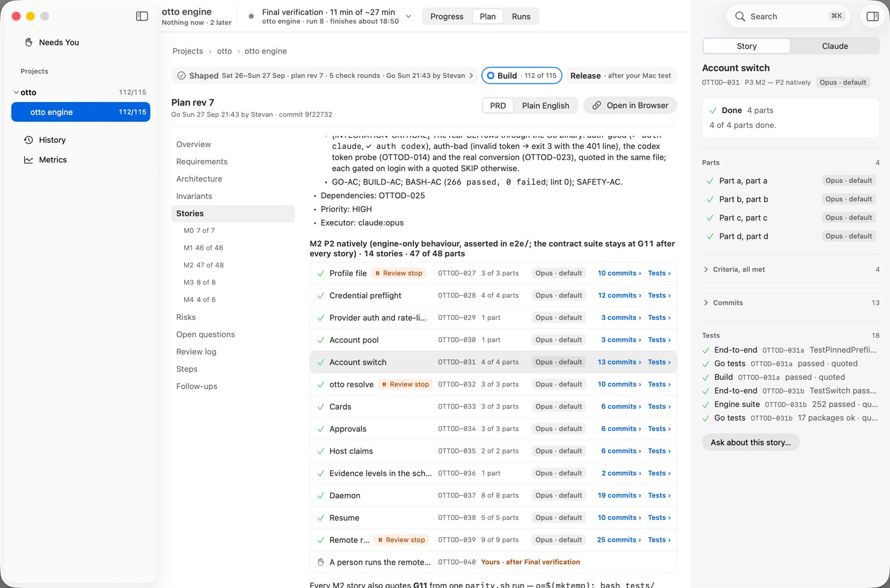Open the run status dropdown chevron
This screenshot has width=890, height=588.
(409, 17)
